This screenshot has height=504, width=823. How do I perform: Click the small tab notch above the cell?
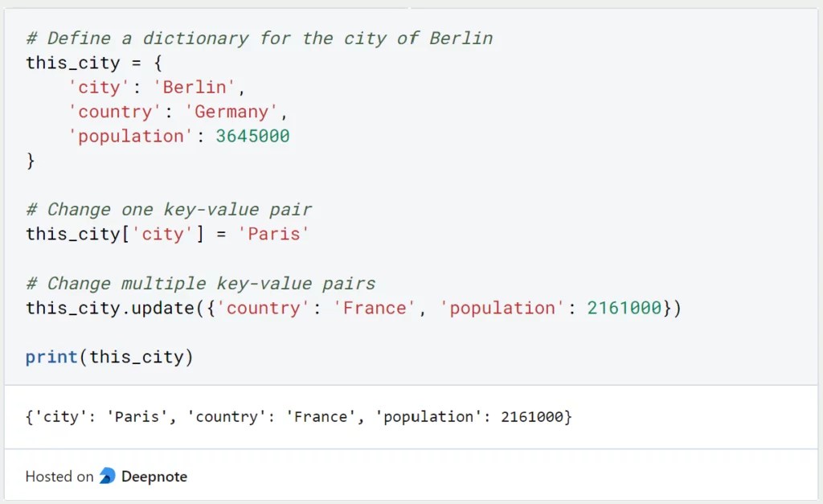click(x=408, y=6)
